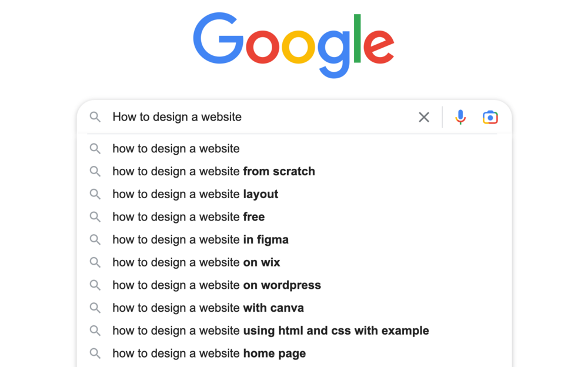Click the Google logo
Viewport: 588px width, 367px height.
pos(293,45)
